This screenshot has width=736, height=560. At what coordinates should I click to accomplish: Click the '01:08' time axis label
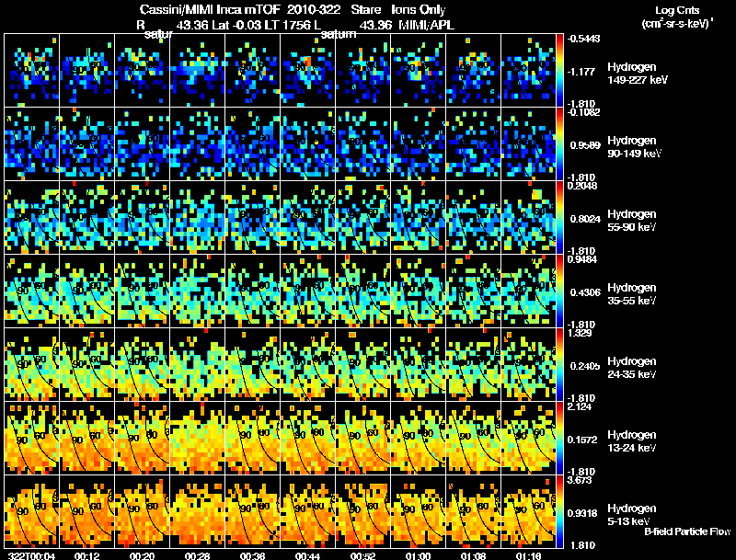473,555
